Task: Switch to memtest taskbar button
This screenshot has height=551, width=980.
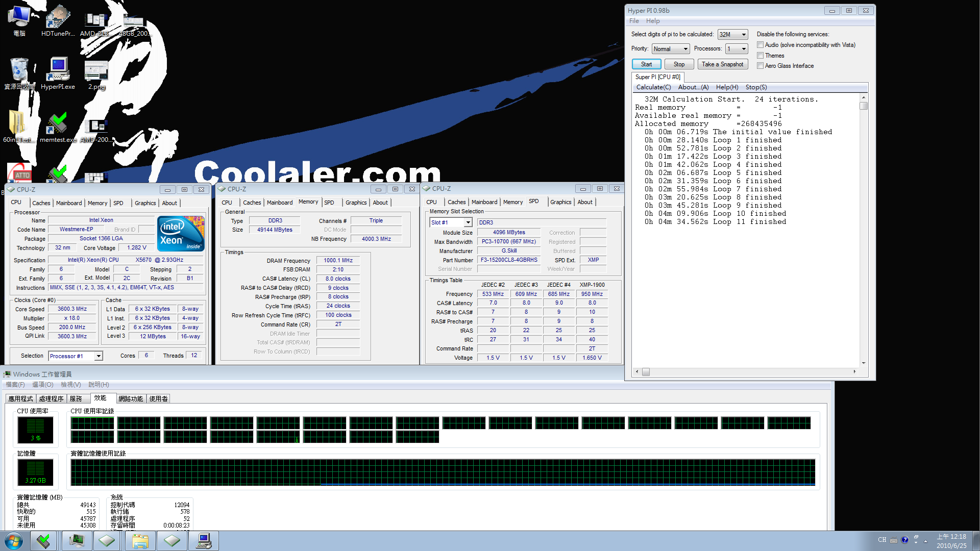Action: [43, 541]
